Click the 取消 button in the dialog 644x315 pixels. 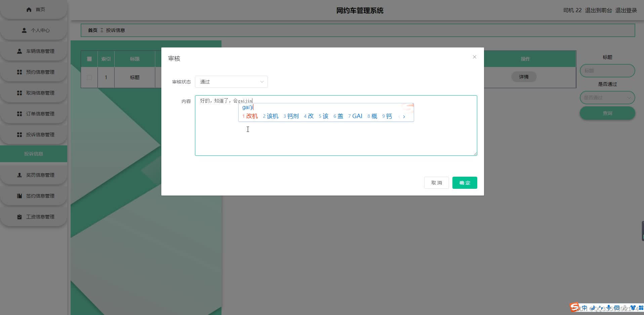tap(437, 183)
